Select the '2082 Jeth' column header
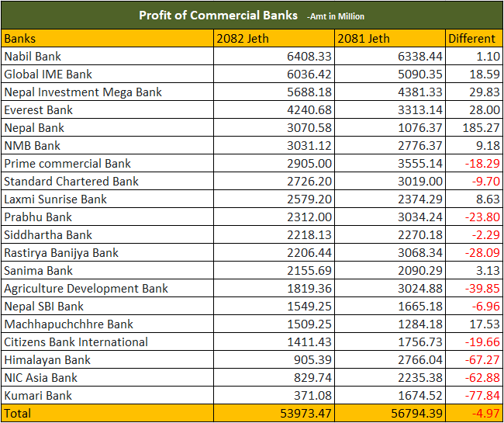This screenshot has height=423, width=504. click(274, 38)
